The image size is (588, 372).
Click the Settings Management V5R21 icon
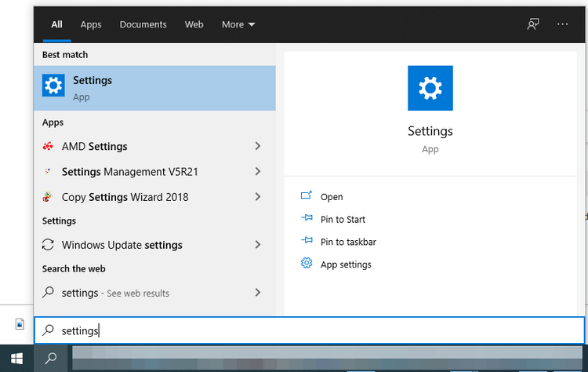pos(49,172)
